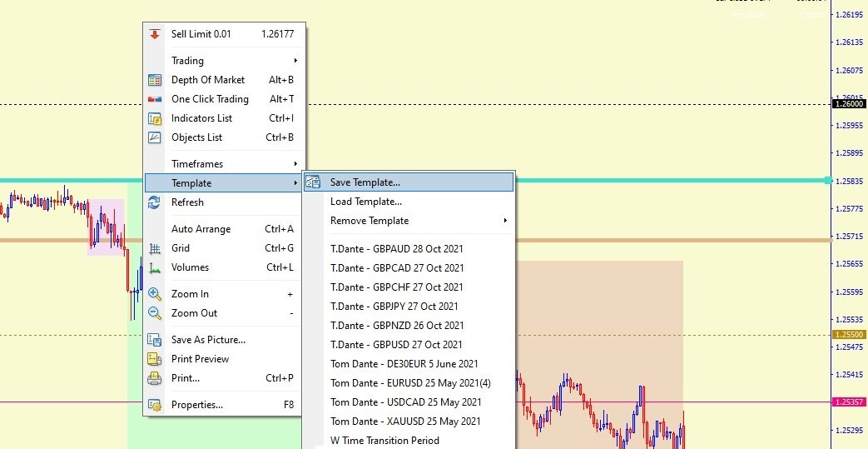Expand the Remove Template submenu arrow
Image resolution: width=868 pixels, height=449 pixels.
click(505, 221)
